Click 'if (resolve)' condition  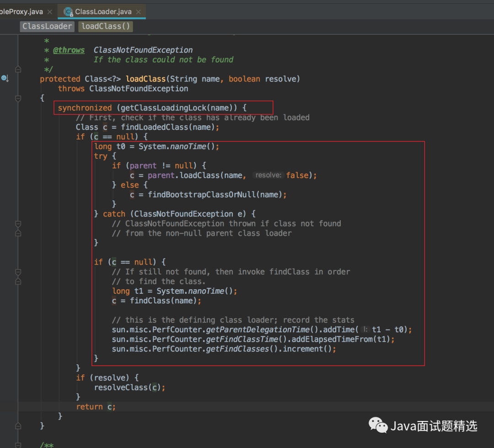point(103,378)
